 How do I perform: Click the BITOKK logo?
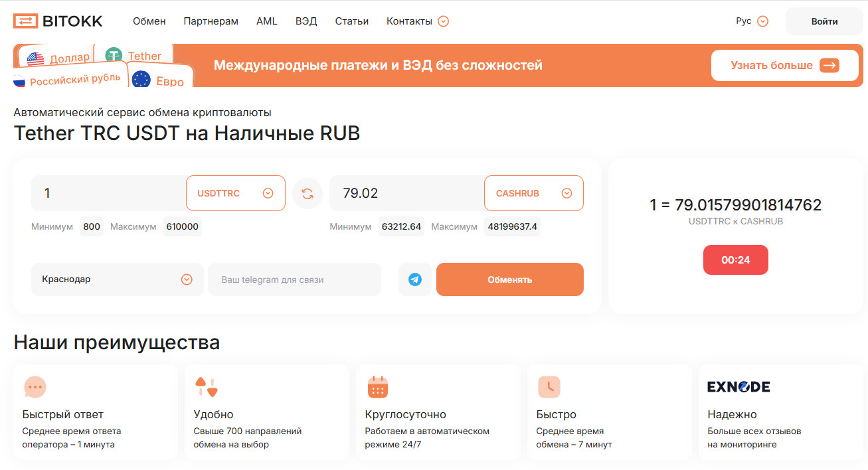click(58, 21)
